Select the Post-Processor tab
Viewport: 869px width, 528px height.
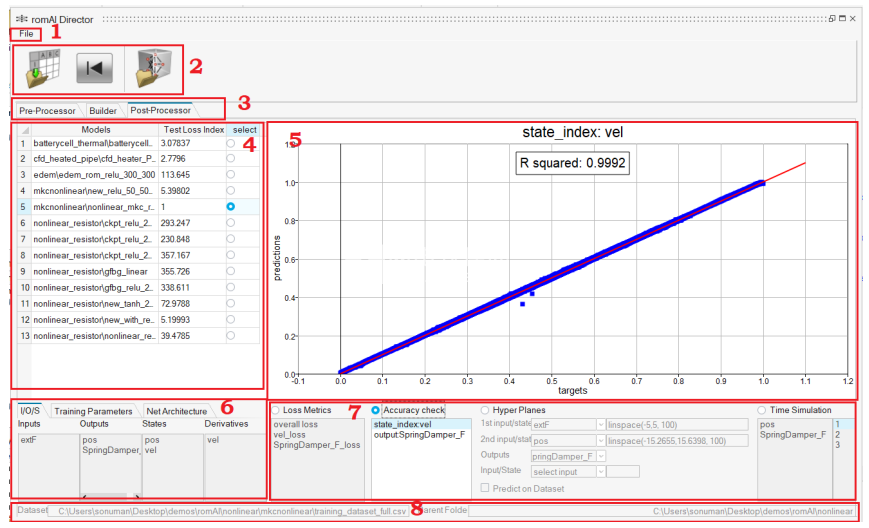[x=161, y=110]
